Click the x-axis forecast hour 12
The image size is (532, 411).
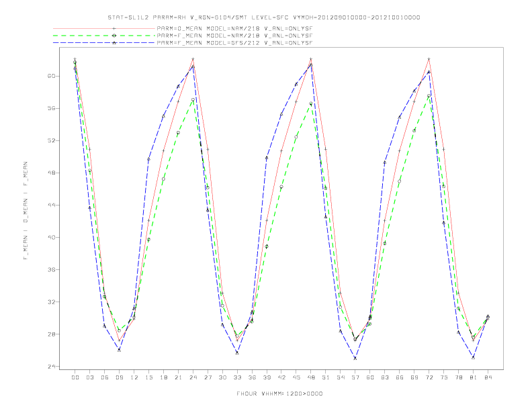(134, 377)
